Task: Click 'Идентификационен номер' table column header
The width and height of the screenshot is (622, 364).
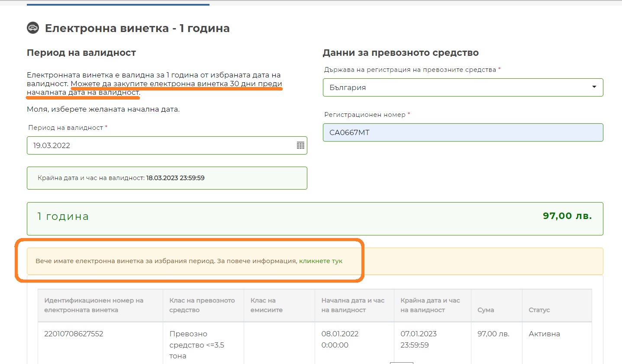Action: 93,305
